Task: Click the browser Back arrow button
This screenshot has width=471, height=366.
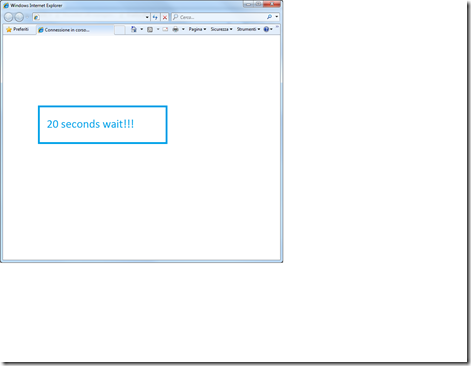Action: click(x=9, y=17)
